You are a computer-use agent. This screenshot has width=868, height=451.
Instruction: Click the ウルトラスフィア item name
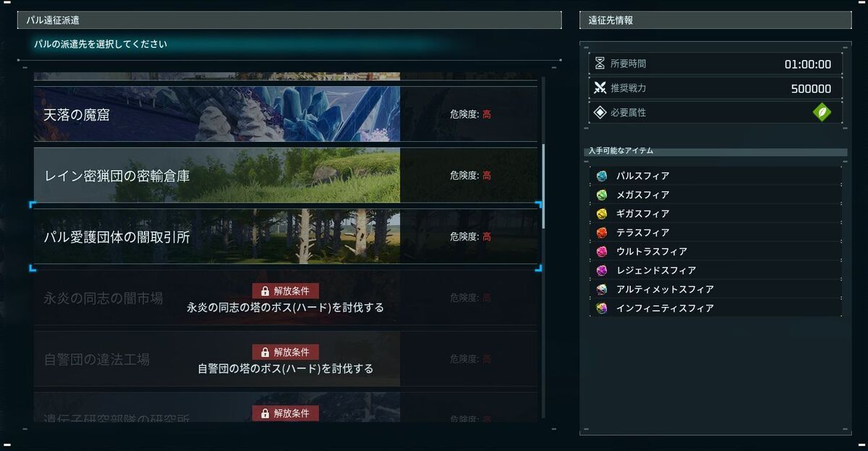[x=652, y=251]
